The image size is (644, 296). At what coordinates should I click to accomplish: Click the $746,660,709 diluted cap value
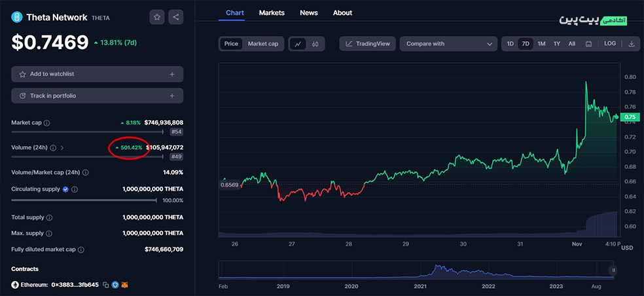(164, 249)
